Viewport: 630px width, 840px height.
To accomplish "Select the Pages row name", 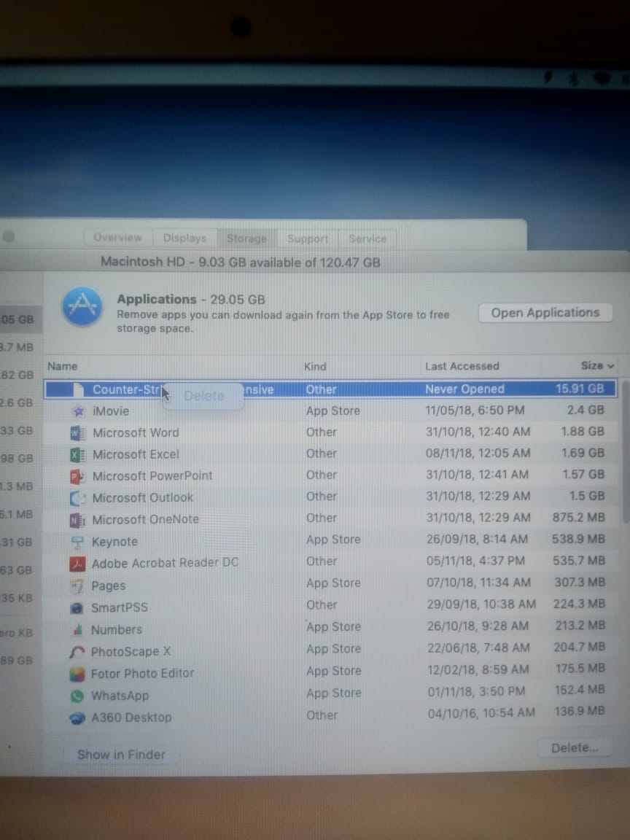I will pyautogui.click(x=108, y=586).
